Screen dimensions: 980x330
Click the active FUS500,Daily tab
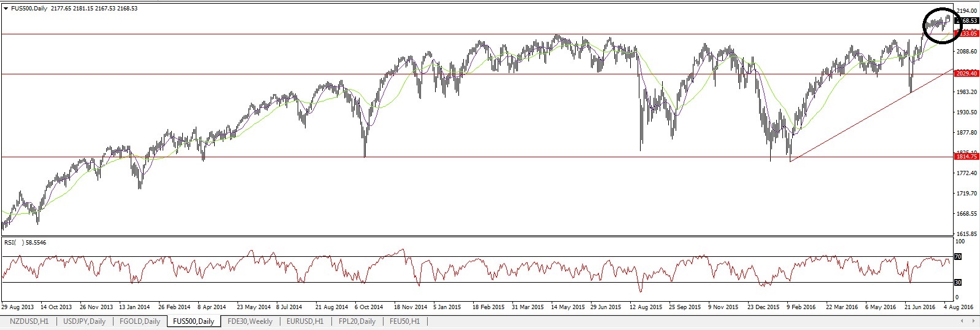point(193,321)
